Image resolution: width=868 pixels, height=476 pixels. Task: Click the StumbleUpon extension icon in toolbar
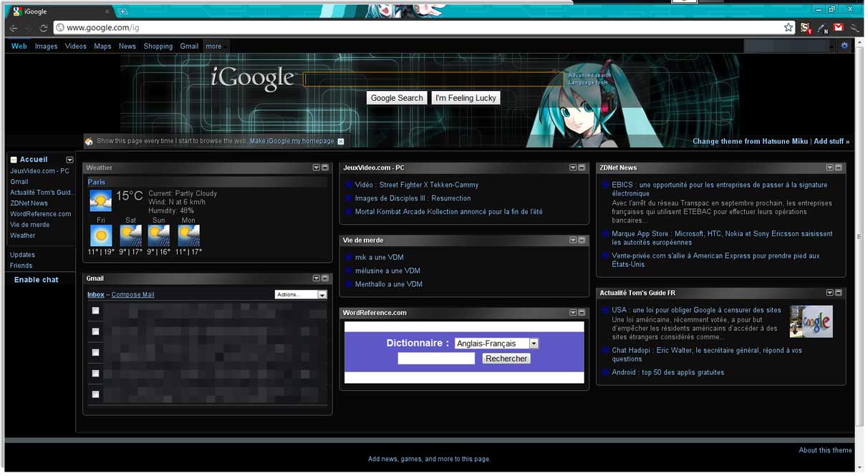[x=805, y=27]
